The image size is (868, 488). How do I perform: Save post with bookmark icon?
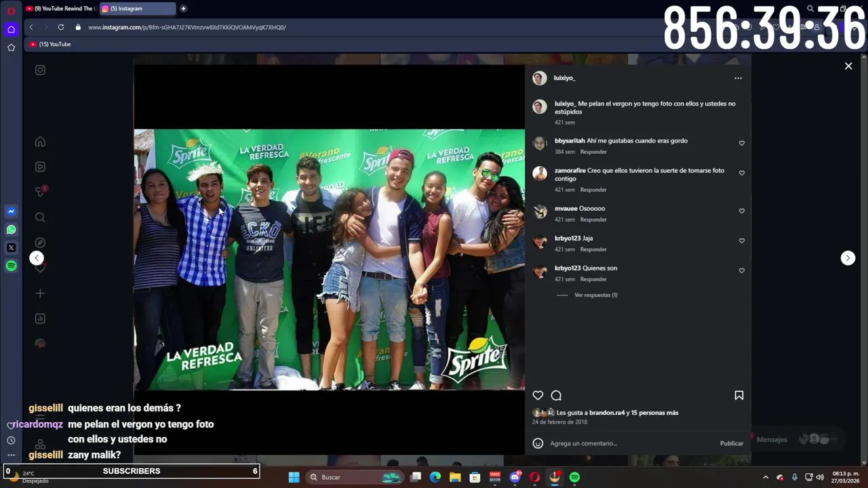[x=739, y=395]
